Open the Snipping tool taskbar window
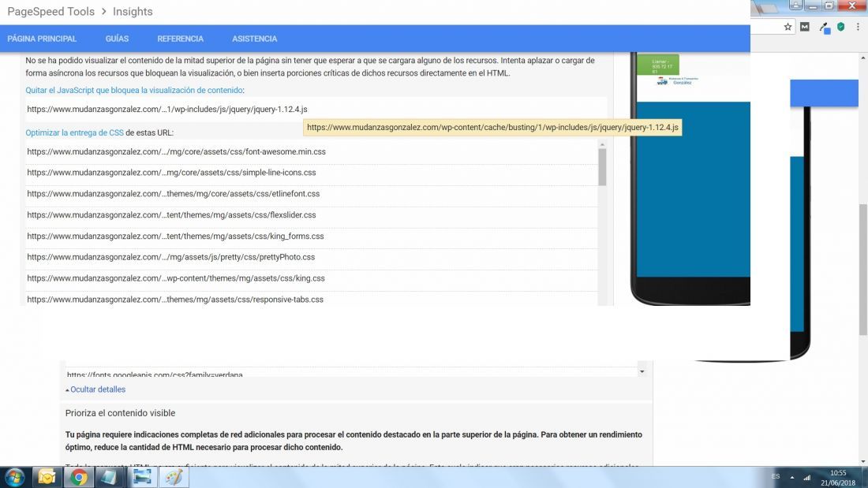868x488 pixels. (142, 477)
